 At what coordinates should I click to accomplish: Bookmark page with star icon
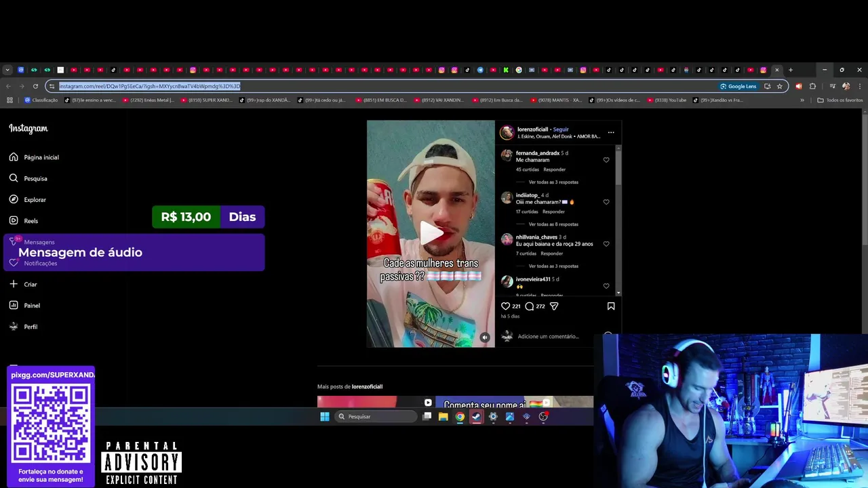780,86
